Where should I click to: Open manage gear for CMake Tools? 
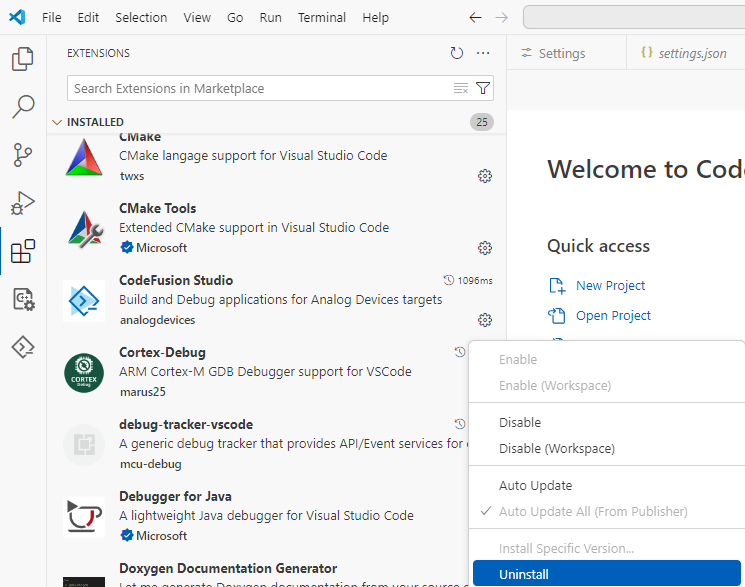(x=485, y=248)
